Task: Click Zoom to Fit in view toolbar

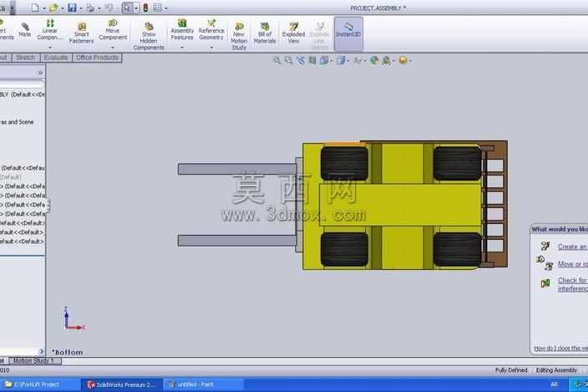Action: coord(276,60)
